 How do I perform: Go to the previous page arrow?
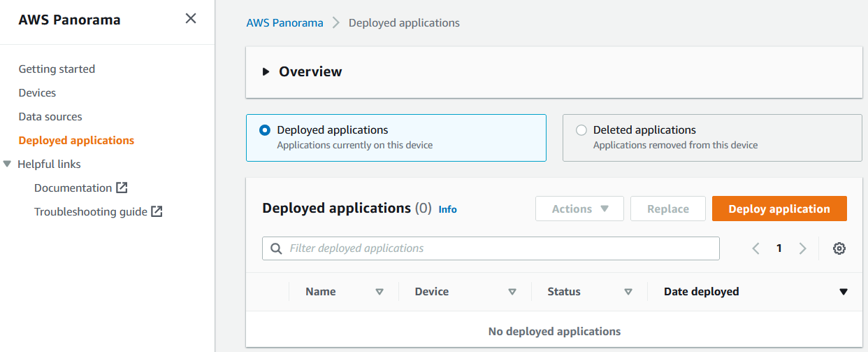pos(755,248)
